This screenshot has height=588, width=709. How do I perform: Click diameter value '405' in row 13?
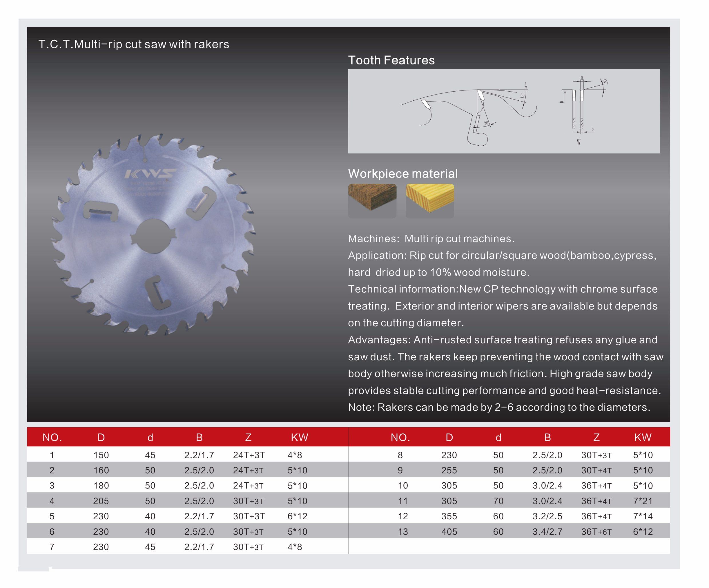449,532
